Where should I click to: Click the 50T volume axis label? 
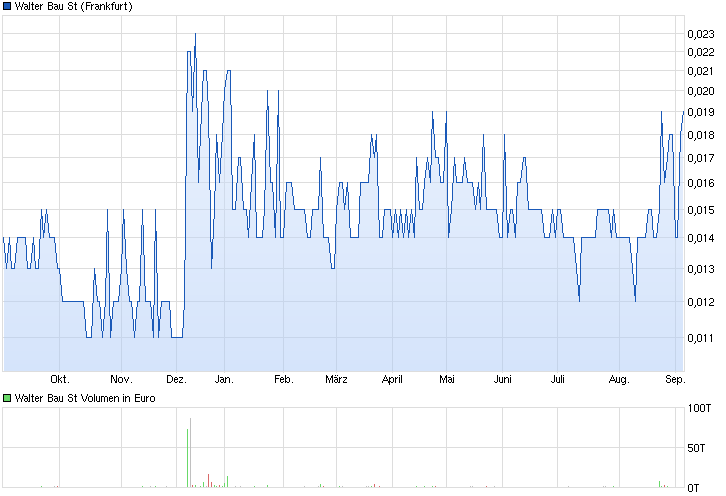(696, 448)
